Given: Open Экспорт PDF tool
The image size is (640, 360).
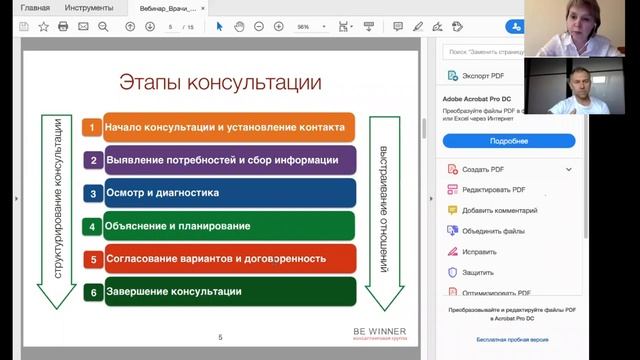Looking at the screenshot, I should (x=483, y=76).
